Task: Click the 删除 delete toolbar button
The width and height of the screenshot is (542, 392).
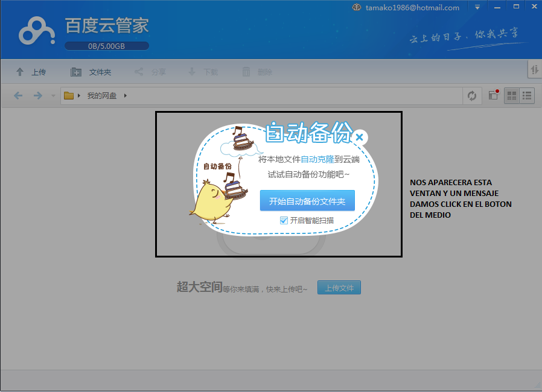Action: (x=257, y=72)
